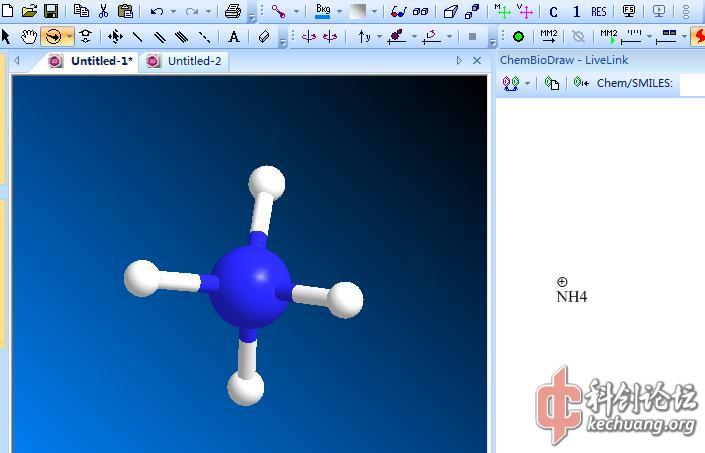Viewport: 705px width, 453px height.
Task: Select the Eraser tool
Action: (264, 37)
